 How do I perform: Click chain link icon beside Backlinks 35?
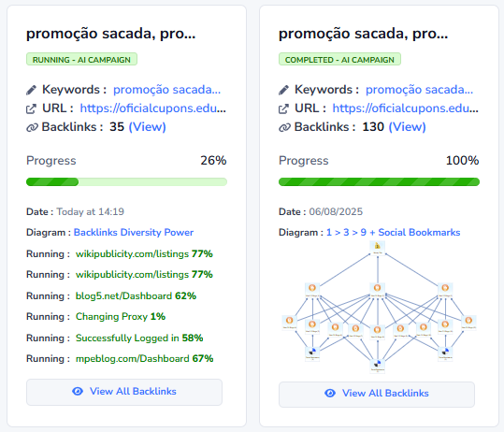(x=32, y=127)
